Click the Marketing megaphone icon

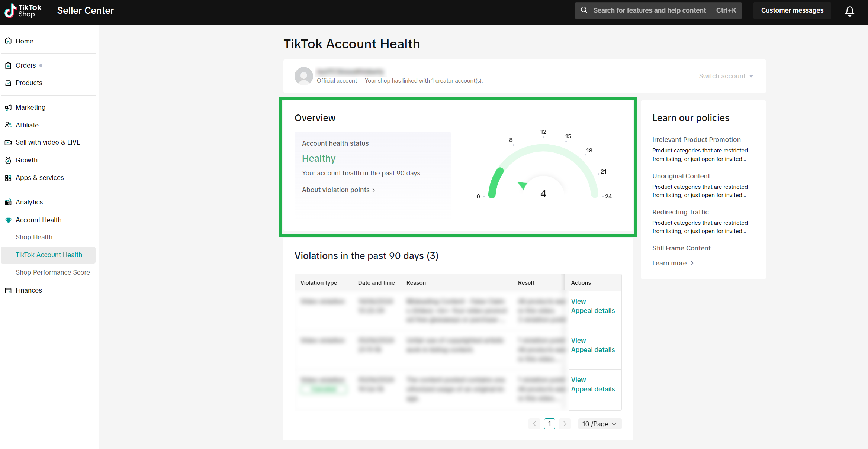click(8, 107)
